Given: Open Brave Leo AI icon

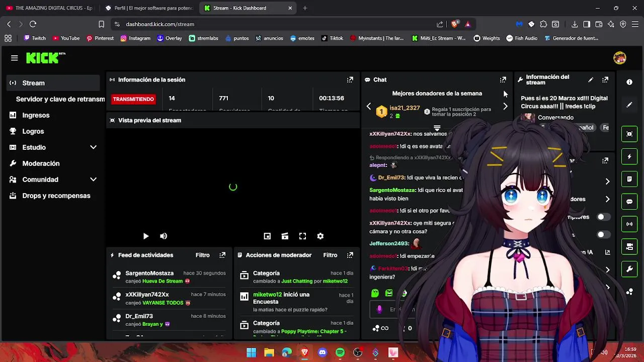Looking at the screenshot, I should point(611,24).
